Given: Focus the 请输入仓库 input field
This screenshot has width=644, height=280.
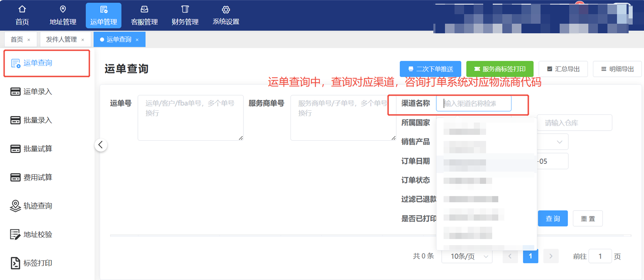Looking at the screenshot, I should 575,123.
